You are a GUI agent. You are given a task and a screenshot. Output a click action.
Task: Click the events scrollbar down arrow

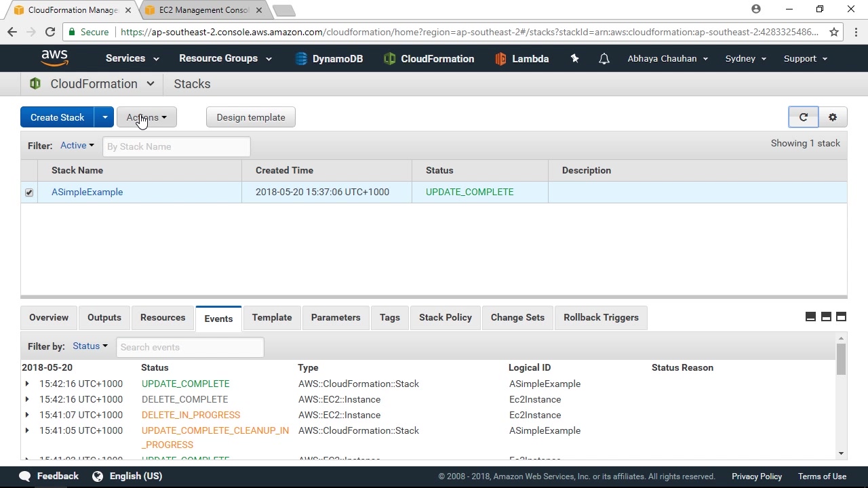(x=841, y=453)
